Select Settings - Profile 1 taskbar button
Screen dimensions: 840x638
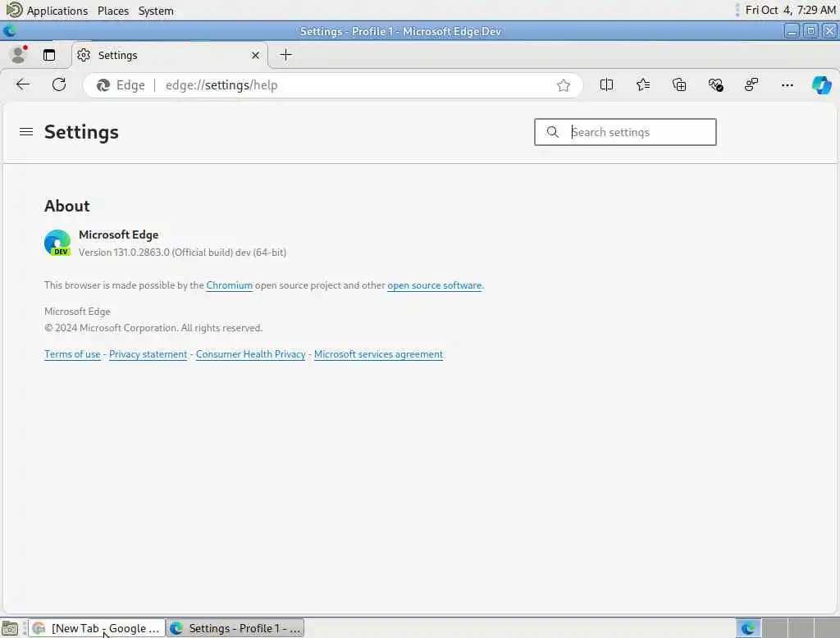coord(235,628)
